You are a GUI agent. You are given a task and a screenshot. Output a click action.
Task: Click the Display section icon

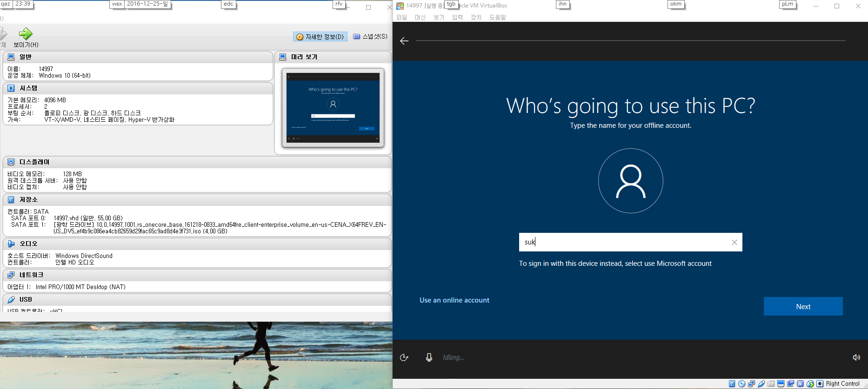click(11, 162)
